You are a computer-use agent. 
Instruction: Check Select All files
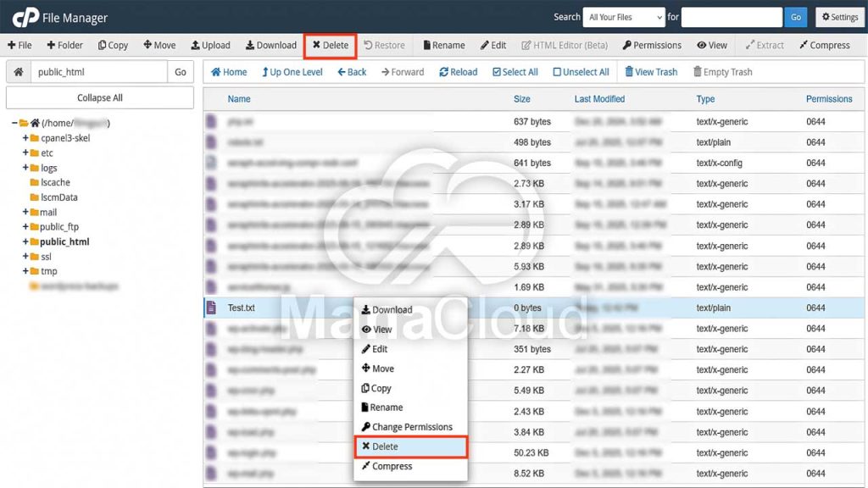[x=515, y=72]
